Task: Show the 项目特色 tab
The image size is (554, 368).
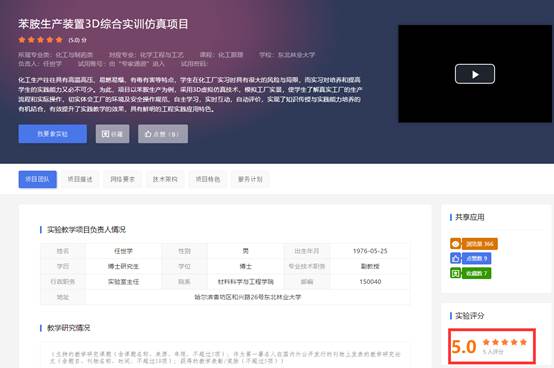Action: pyautogui.click(x=208, y=179)
